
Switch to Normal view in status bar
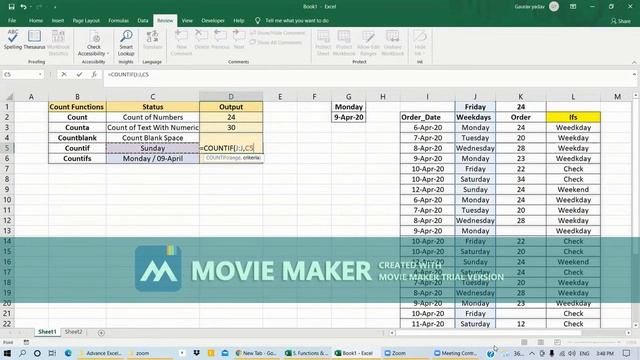point(524,342)
